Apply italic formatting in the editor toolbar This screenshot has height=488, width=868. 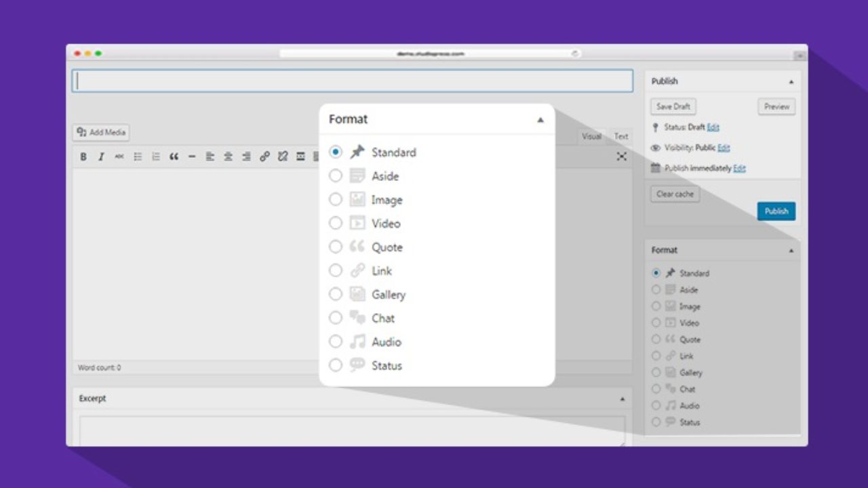[101, 157]
